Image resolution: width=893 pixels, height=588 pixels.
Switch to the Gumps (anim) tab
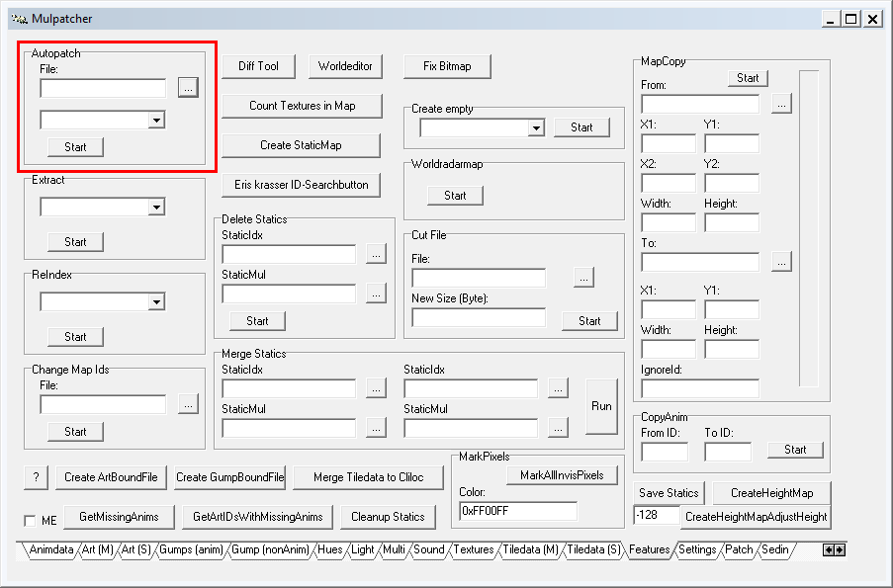click(191, 549)
